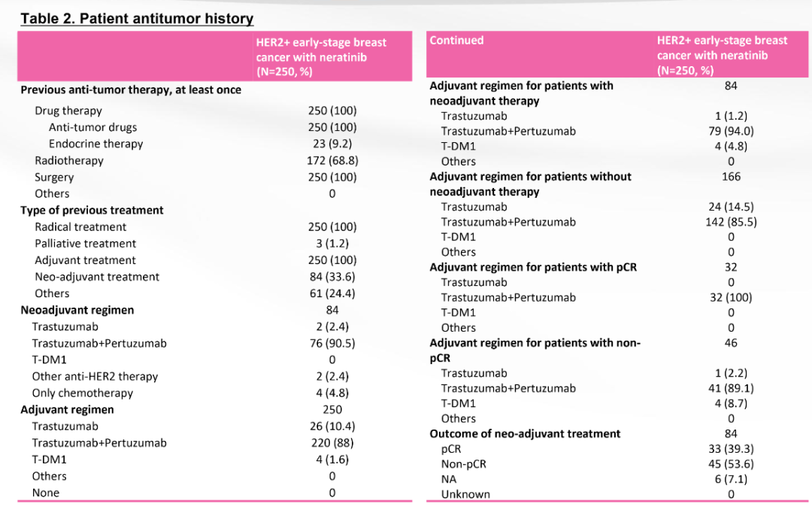Select the "Palliative treatment" row label
Image resolution: width=812 pixels, height=507 pixels.
tap(85, 243)
